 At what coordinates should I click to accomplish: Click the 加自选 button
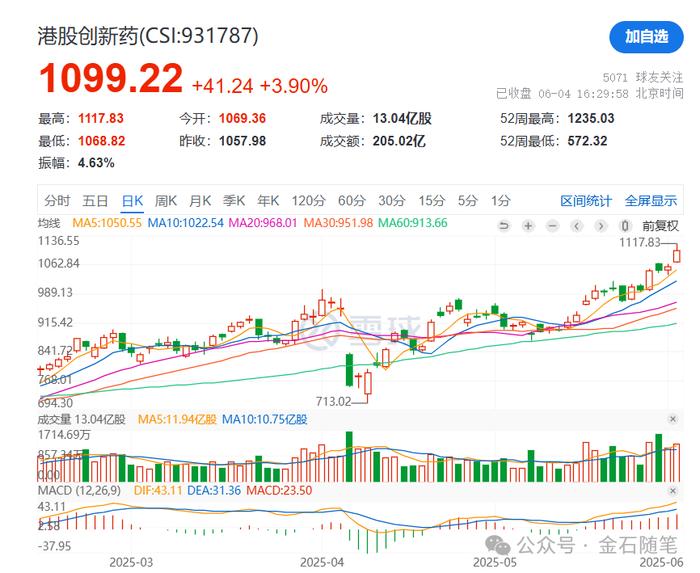(646, 37)
